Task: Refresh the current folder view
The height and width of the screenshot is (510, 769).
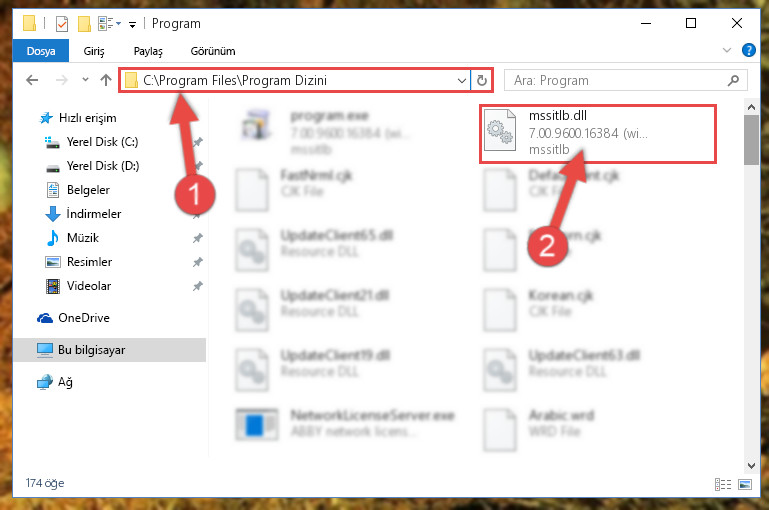Action: [482, 80]
